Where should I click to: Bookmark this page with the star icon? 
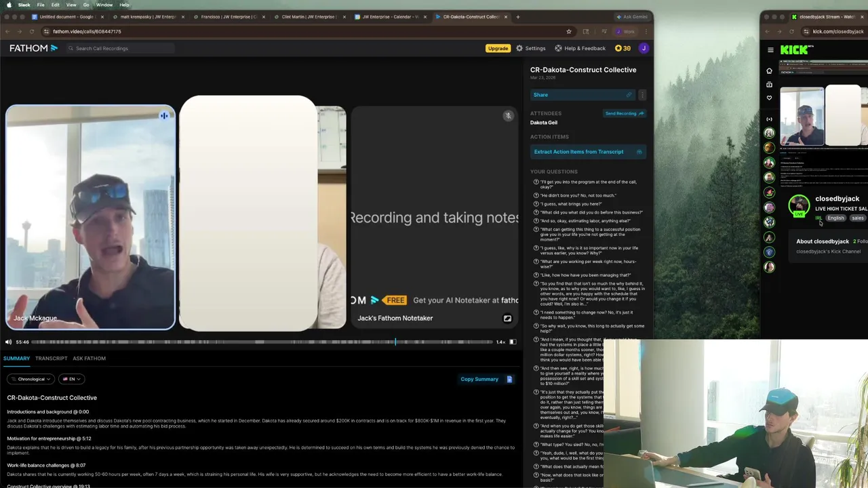click(x=568, y=31)
